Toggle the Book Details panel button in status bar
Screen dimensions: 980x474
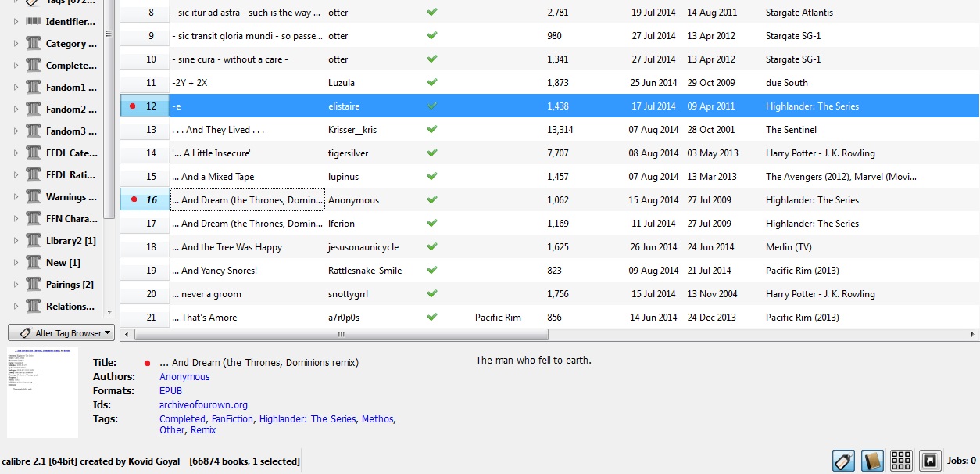pyautogui.click(x=872, y=461)
